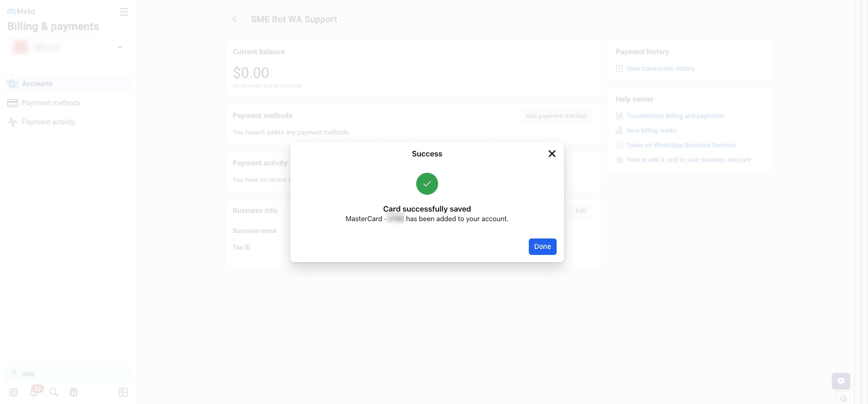868x404 pixels.
Task: Click the 'Business name' label
Action: coord(254,231)
